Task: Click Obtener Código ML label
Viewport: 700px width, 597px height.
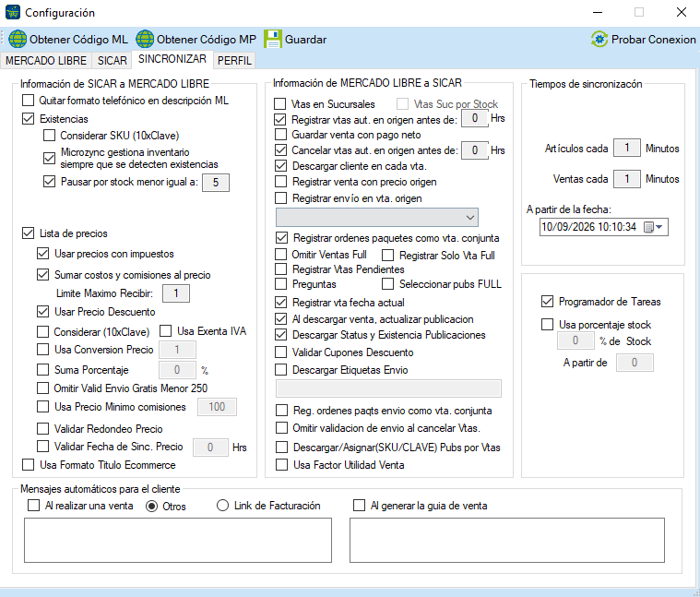Action: tap(78, 40)
